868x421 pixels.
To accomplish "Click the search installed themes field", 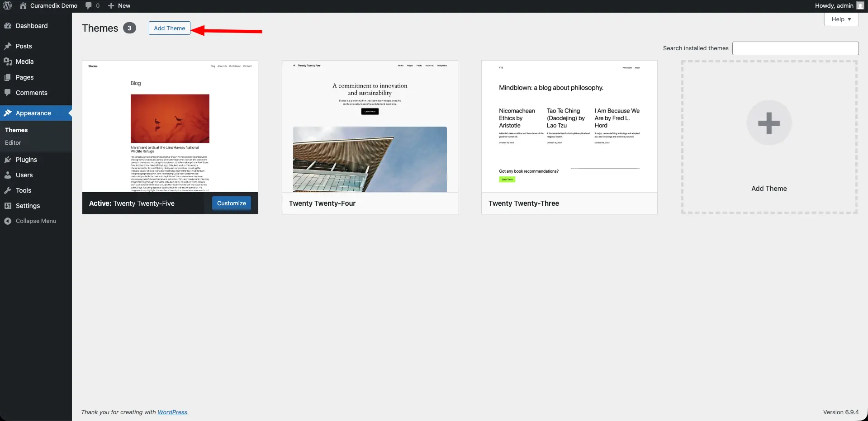I will tap(795, 48).
